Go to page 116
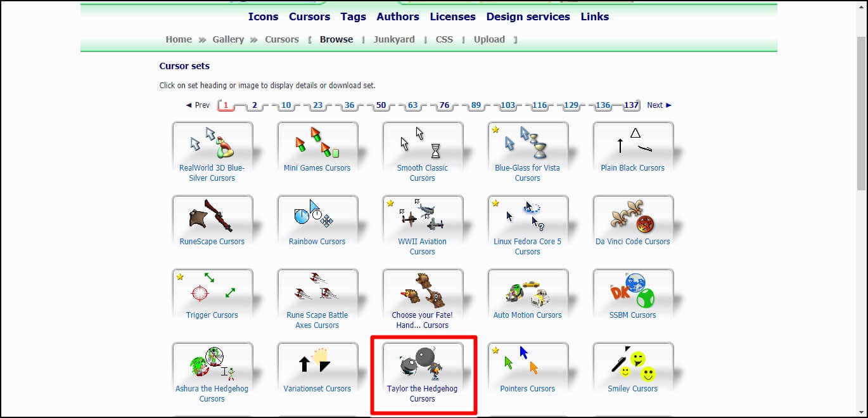Image resolution: width=868 pixels, height=418 pixels. coord(540,105)
